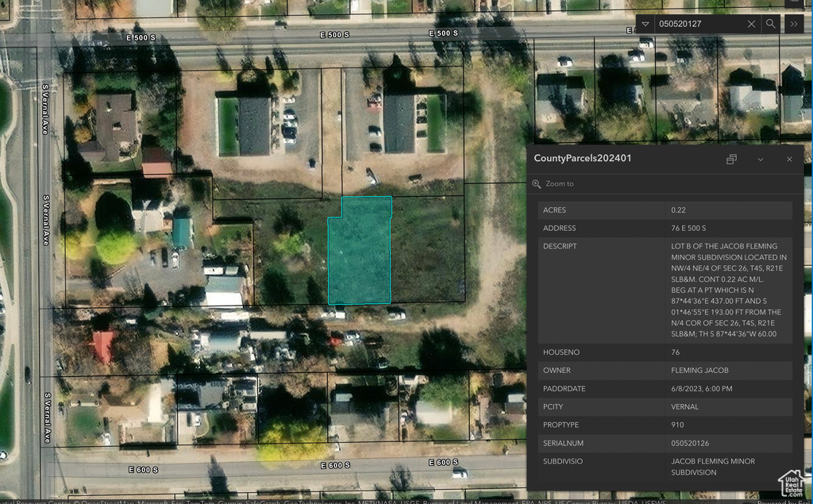Click the ADDRESS value 76 E 500 S
The width and height of the screenshot is (813, 504).
tap(688, 229)
